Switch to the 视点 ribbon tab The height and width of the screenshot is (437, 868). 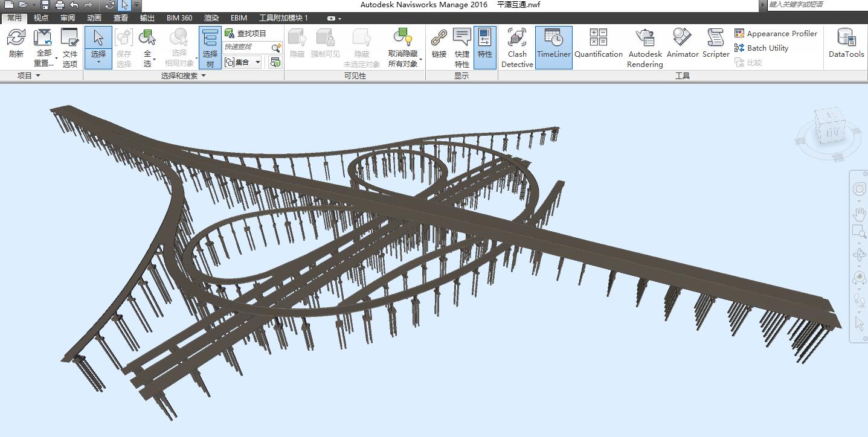41,18
